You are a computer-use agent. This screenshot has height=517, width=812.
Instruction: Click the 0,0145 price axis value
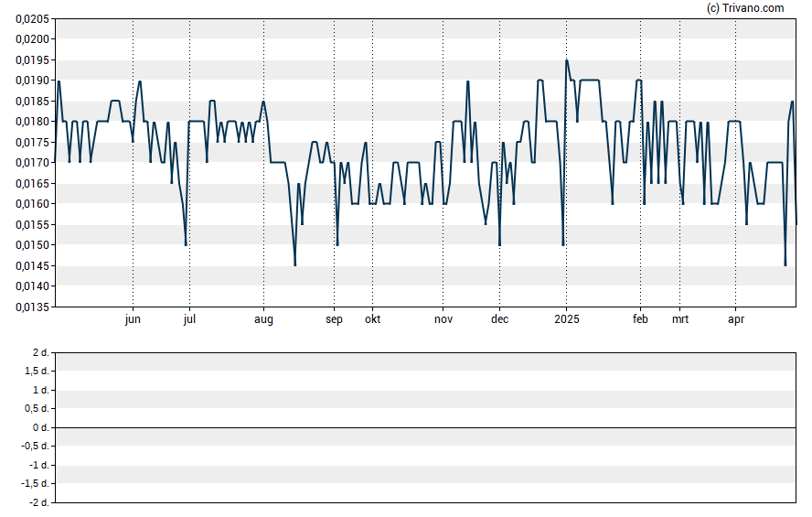tap(32, 265)
